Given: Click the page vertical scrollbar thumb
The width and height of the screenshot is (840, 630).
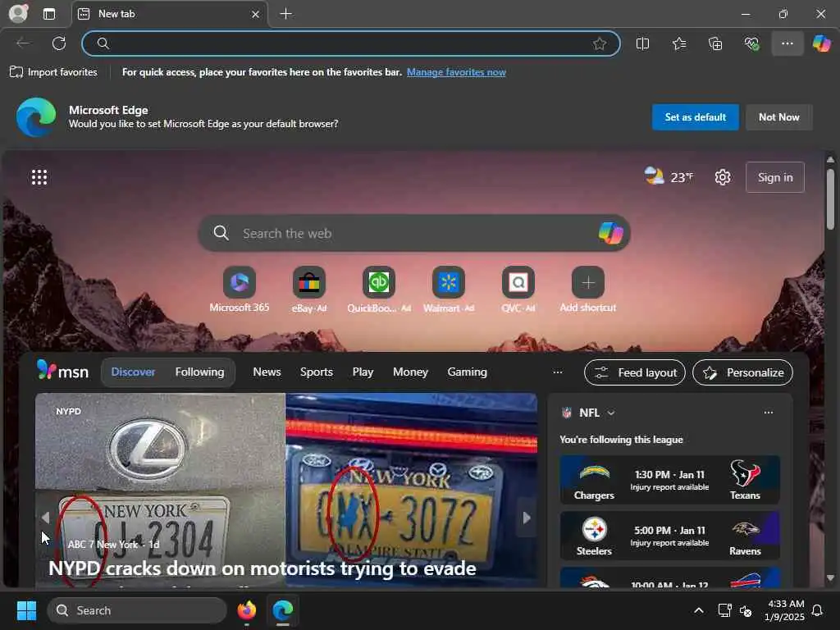Looking at the screenshot, I should (x=830, y=199).
